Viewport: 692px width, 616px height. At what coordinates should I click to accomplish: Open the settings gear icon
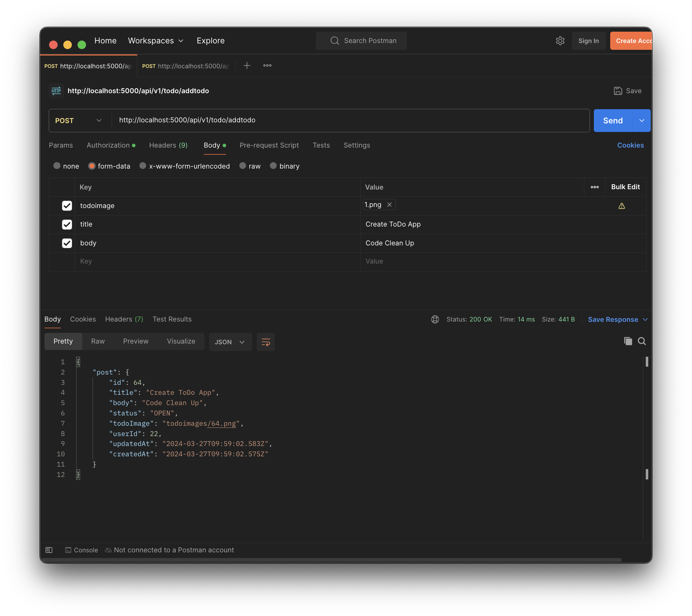560,41
